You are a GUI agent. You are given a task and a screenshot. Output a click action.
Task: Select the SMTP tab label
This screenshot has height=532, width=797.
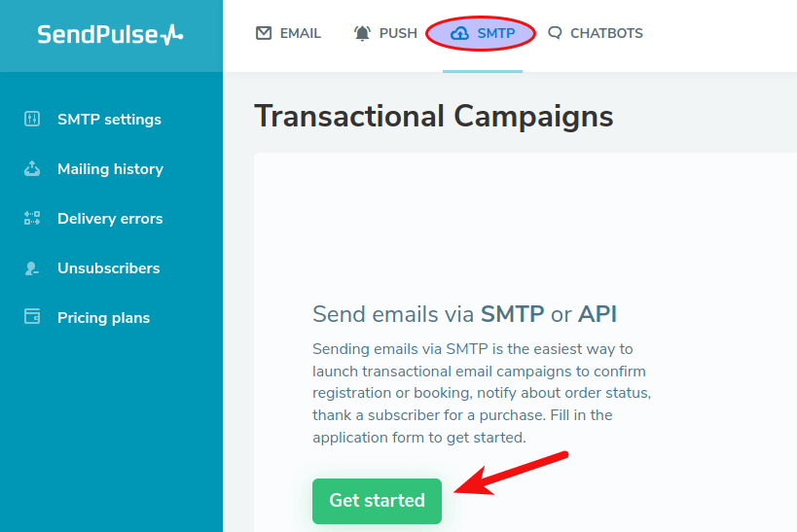pos(496,33)
